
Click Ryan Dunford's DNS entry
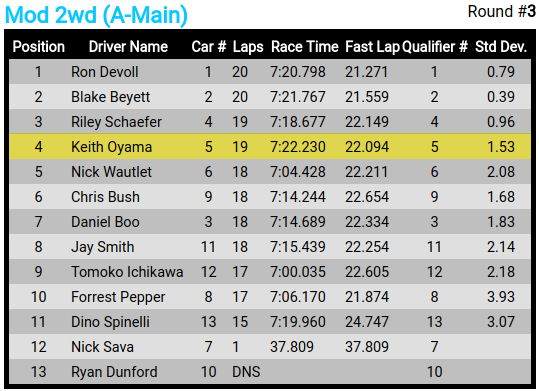click(246, 372)
